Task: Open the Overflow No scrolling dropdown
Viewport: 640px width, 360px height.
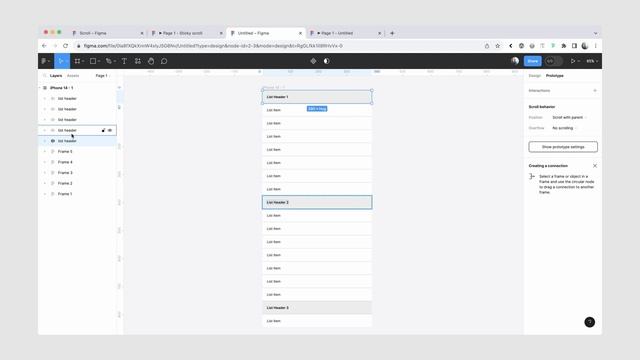Action: (x=563, y=128)
